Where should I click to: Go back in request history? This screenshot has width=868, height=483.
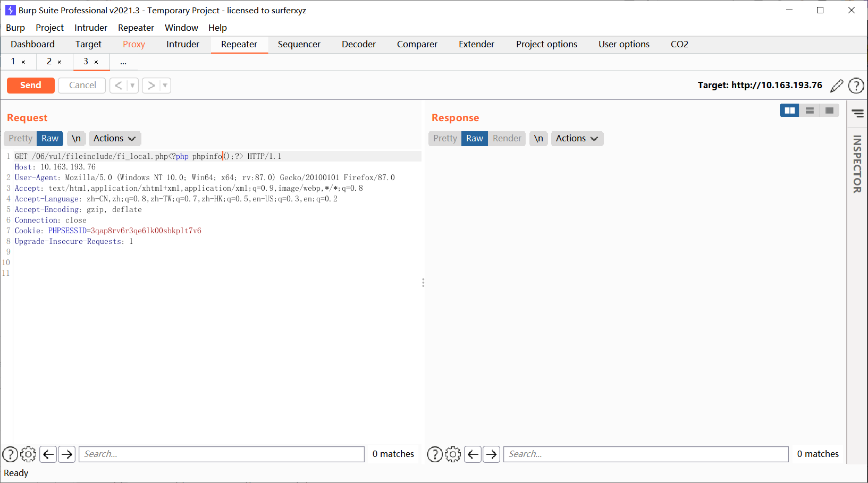(119, 86)
